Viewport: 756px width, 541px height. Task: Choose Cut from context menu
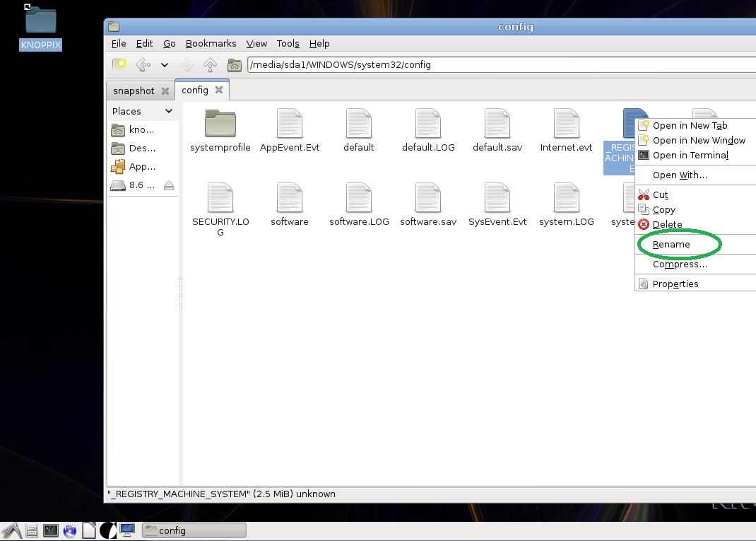pyautogui.click(x=695, y=195)
